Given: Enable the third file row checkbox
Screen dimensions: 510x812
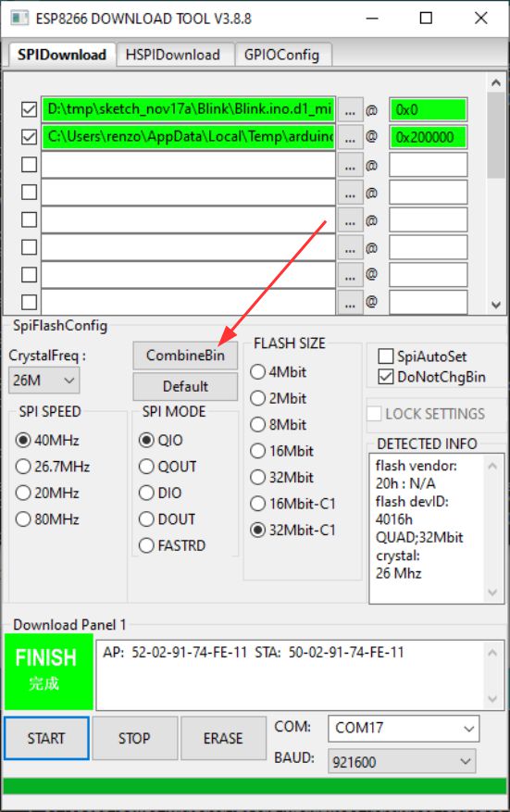Looking at the screenshot, I should [29, 164].
